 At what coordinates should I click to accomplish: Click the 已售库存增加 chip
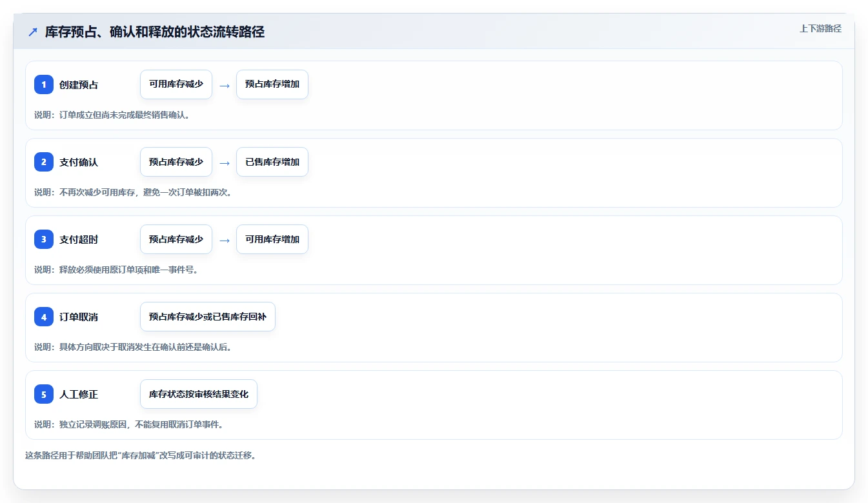point(272,162)
